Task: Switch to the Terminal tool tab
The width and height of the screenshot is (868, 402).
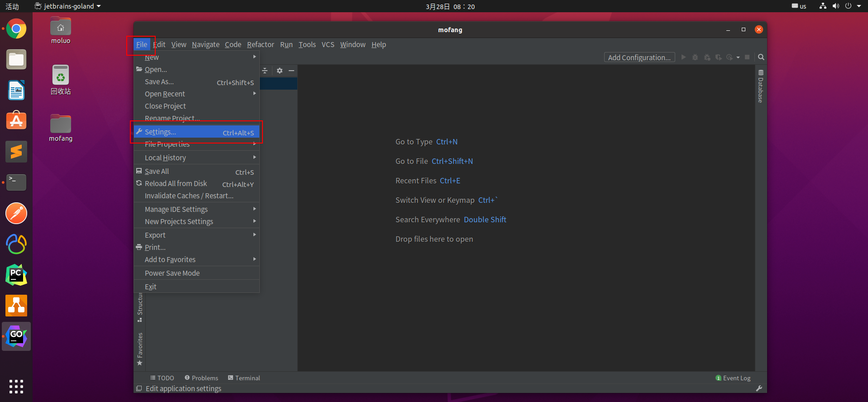Action: [244, 378]
